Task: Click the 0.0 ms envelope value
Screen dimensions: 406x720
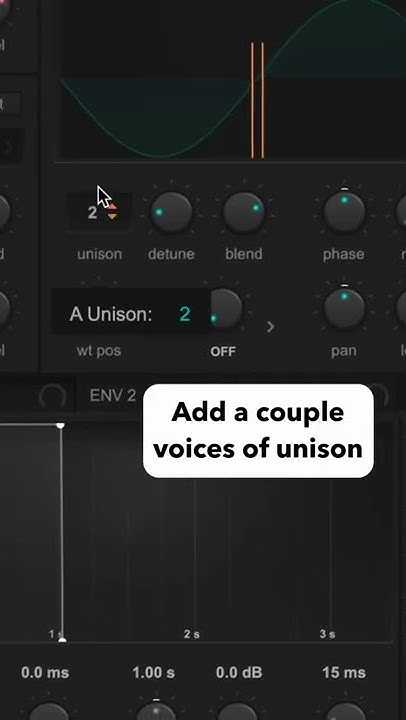Action: [x=45, y=673]
